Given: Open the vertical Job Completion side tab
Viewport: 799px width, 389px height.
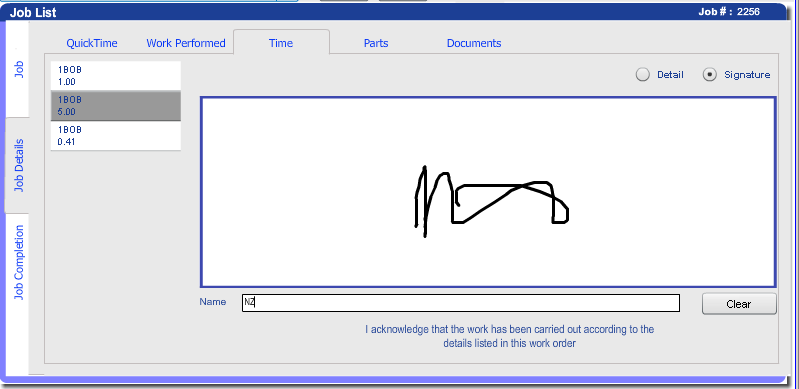Looking at the screenshot, I should pyautogui.click(x=18, y=262).
